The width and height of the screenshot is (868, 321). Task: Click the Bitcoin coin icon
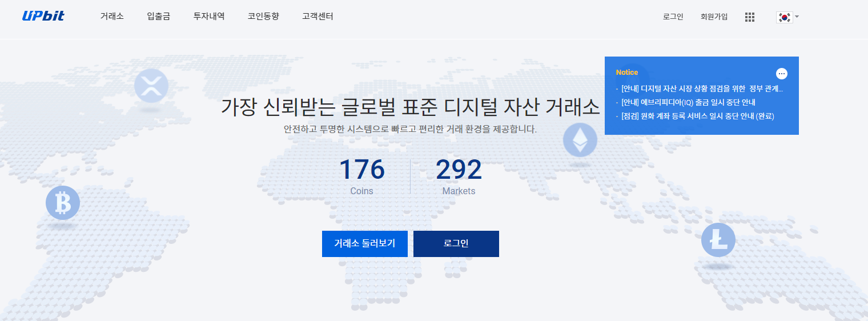[63, 203]
